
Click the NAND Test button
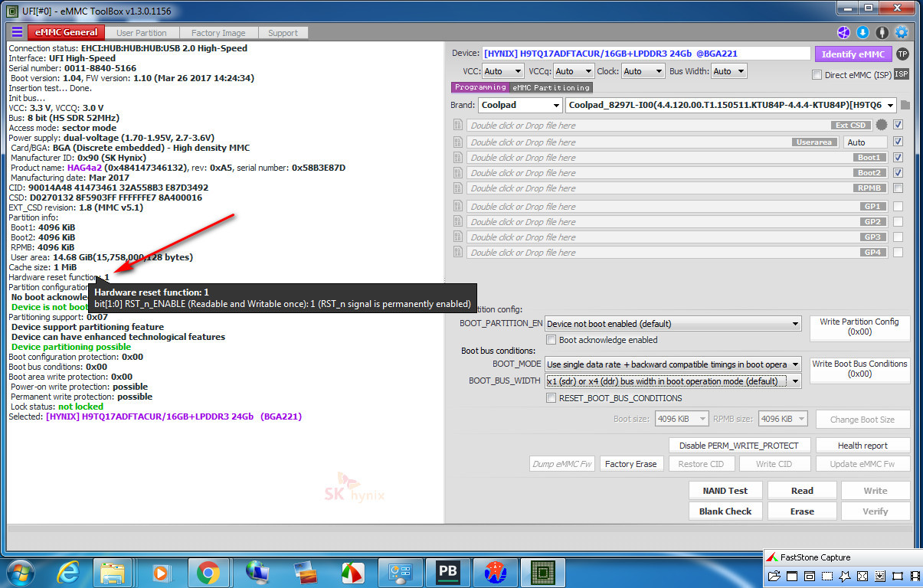tap(725, 491)
